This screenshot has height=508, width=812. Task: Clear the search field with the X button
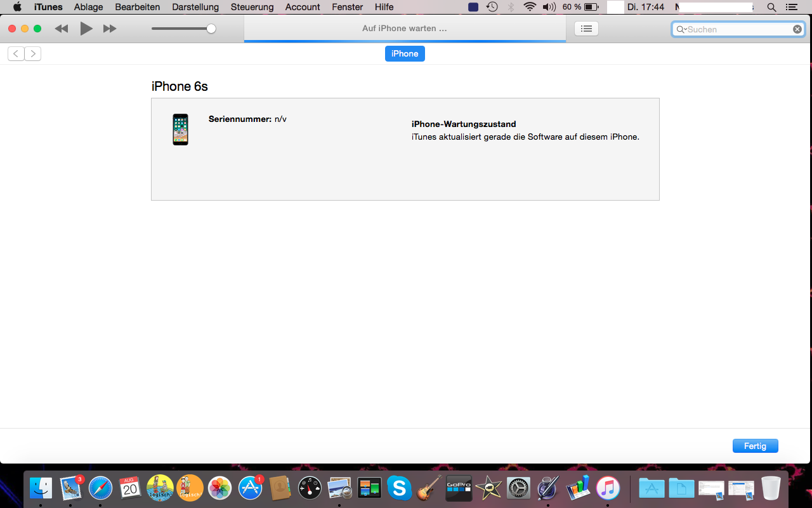[x=797, y=29]
